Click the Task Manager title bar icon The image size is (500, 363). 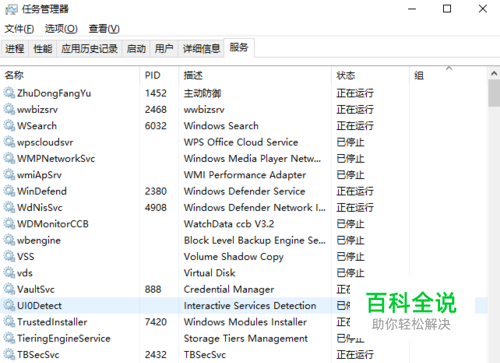(11, 9)
